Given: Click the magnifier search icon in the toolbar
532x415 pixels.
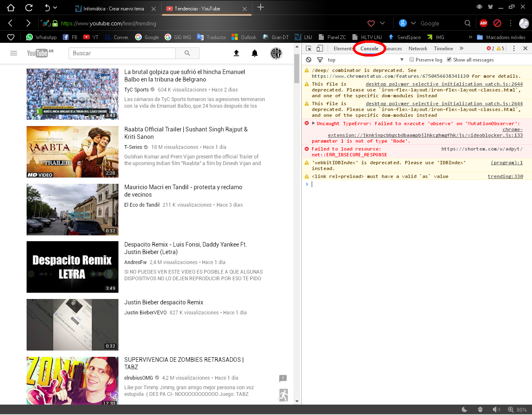Looking at the screenshot, I should (x=468, y=23).
